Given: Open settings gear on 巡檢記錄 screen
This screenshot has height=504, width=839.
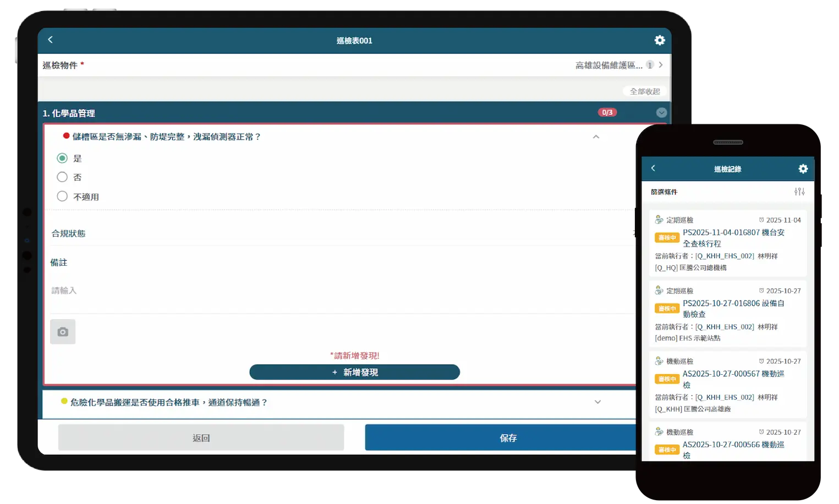Looking at the screenshot, I should 803,169.
